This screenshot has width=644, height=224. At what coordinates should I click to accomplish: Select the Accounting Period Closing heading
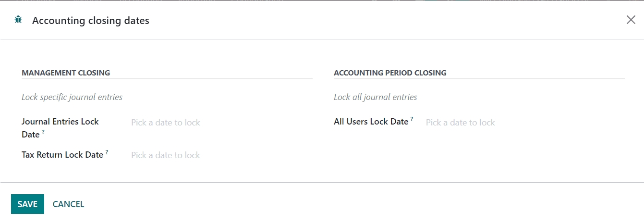click(x=390, y=73)
